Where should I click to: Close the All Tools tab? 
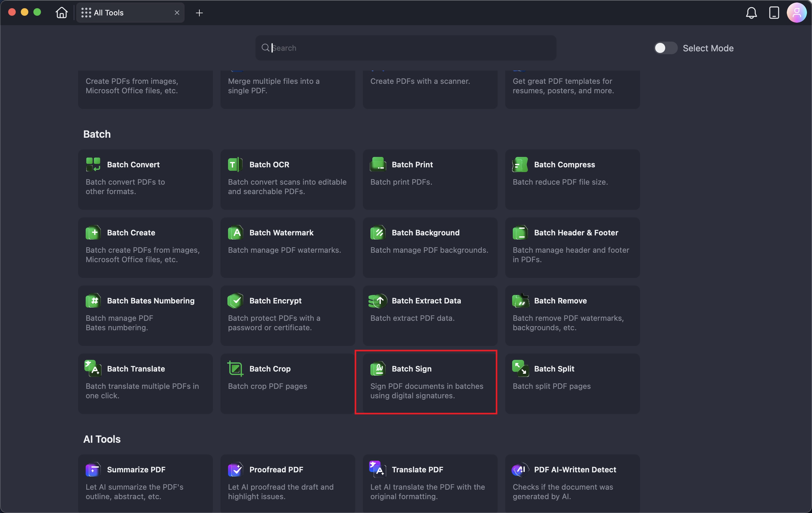tap(177, 13)
